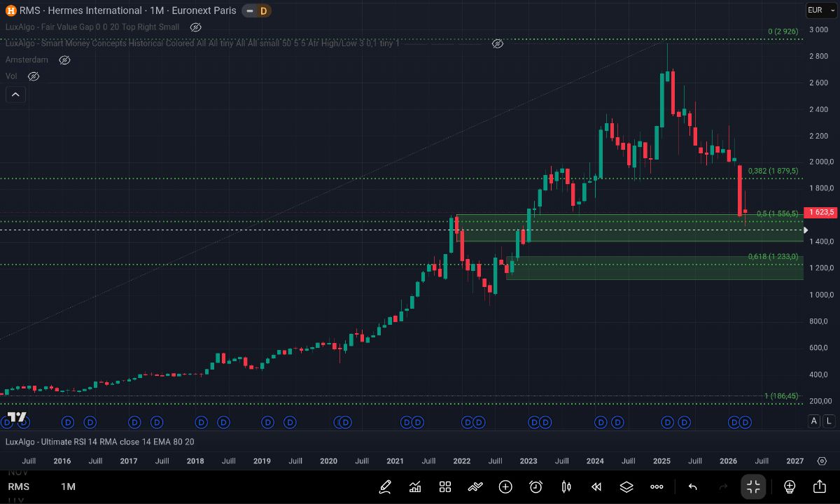Open the object tree layers icon
This screenshot has width=840, height=504.
pyautogui.click(x=626, y=486)
